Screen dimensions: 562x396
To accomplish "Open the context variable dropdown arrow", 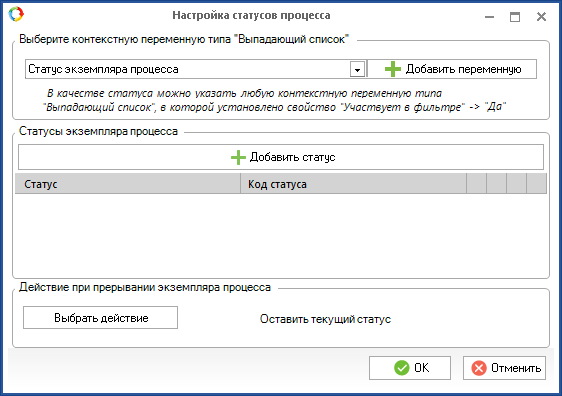I will (357, 70).
